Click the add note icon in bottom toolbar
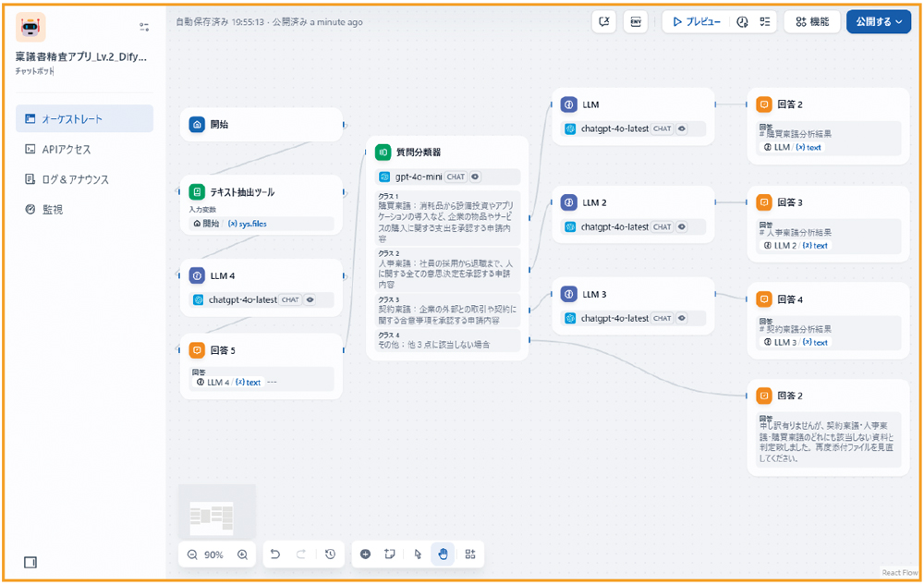The height and width of the screenshot is (585, 924). [x=389, y=554]
